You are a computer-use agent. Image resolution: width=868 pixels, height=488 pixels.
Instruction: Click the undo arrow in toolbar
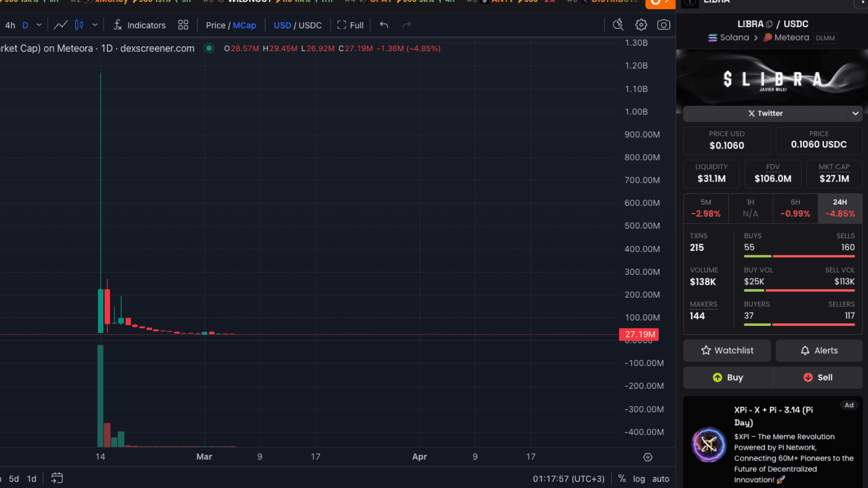coord(384,25)
